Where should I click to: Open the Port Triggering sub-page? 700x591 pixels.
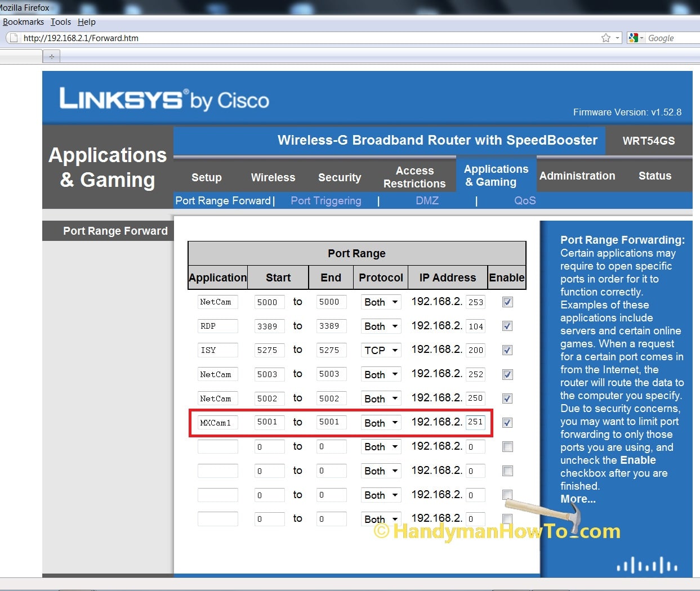click(x=326, y=201)
